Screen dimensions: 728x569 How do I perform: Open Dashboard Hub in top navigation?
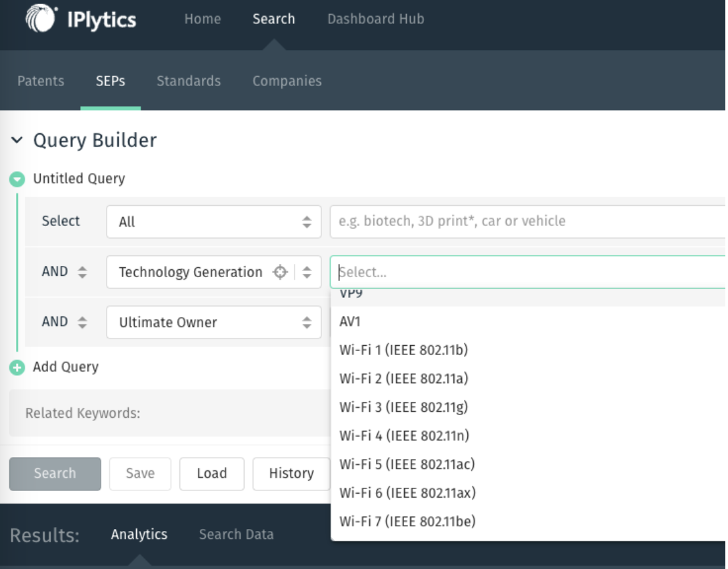[375, 19]
